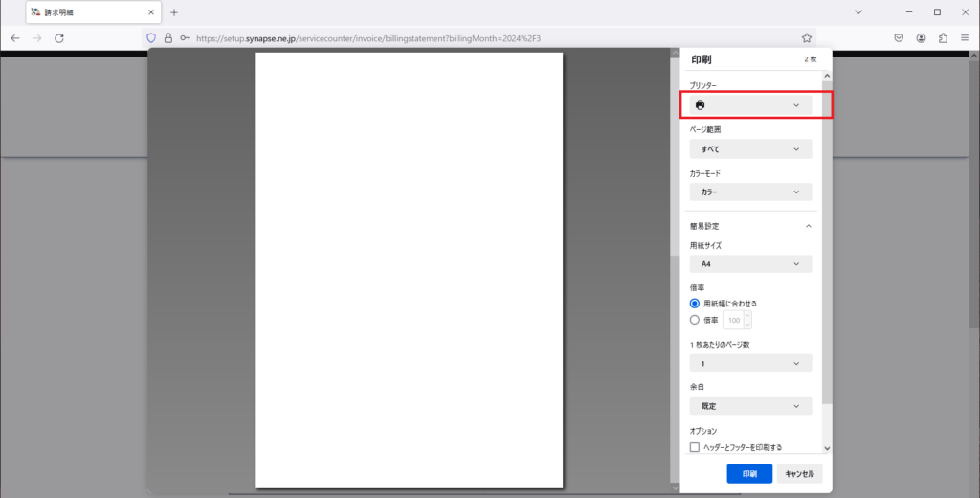Screen dimensions: 980x498
Task: Open the 1枚あたりのページ数 dropdown
Action: pos(750,363)
